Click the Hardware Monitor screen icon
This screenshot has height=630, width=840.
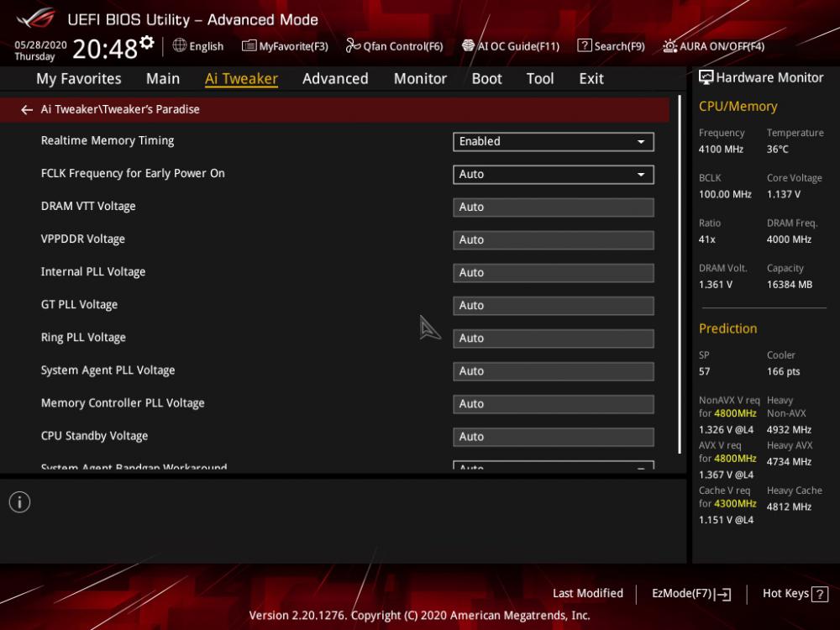click(x=706, y=77)
